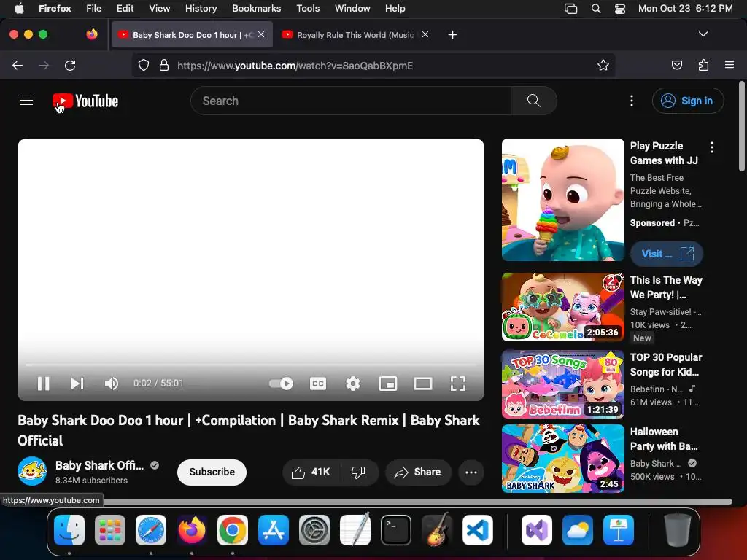Open Terminal from the Dock
Screen dimensions: 747x560
(396, 530)
